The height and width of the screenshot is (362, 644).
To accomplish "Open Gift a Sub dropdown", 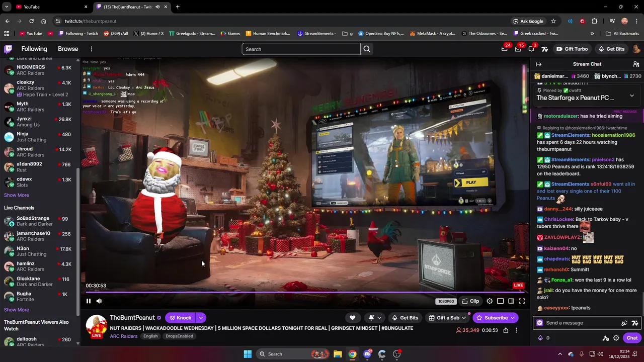I will 447,318.
